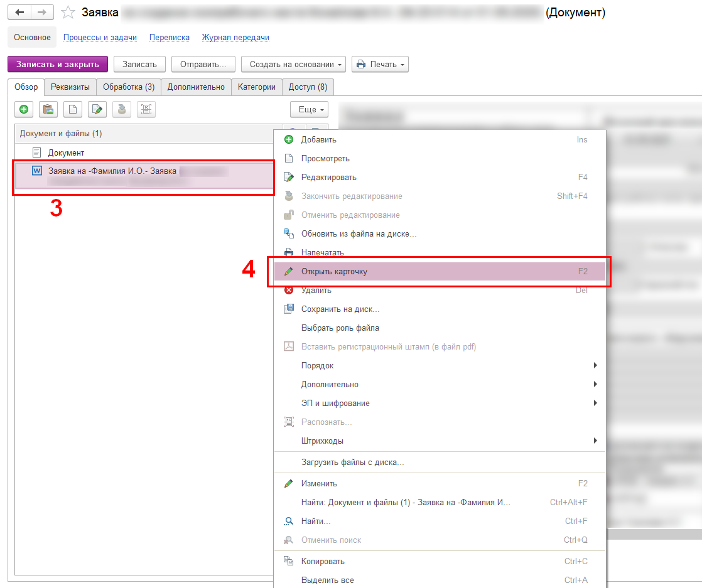Switch to the Реквизиты tab
The width and height of the screenshot is (702, 588).
(70, 87)
